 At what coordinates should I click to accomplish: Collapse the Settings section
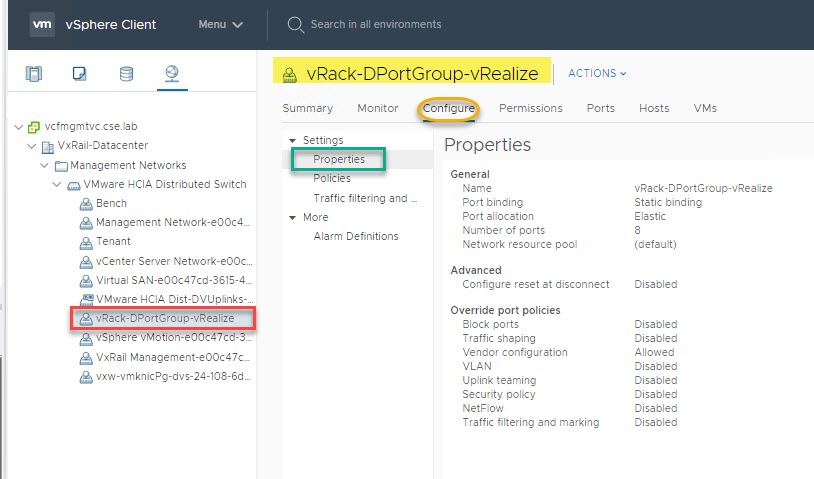pos(293,140)
